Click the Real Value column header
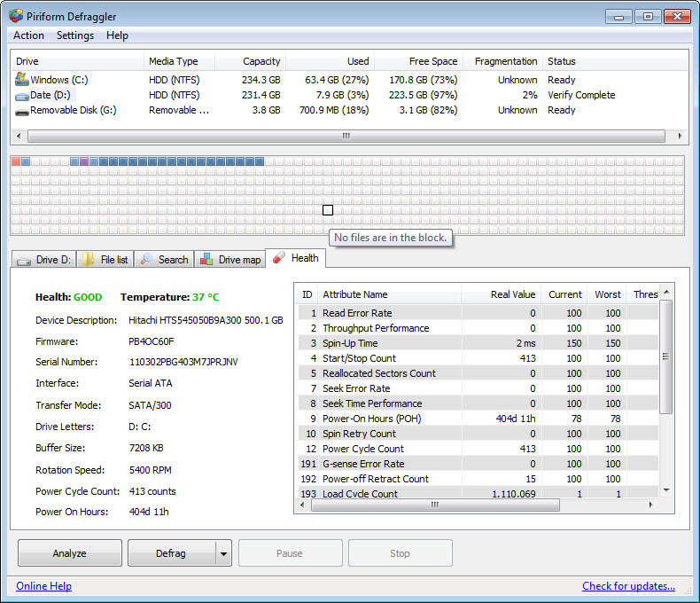The height and width of the screenshot is (603, 700). [501, 294]
